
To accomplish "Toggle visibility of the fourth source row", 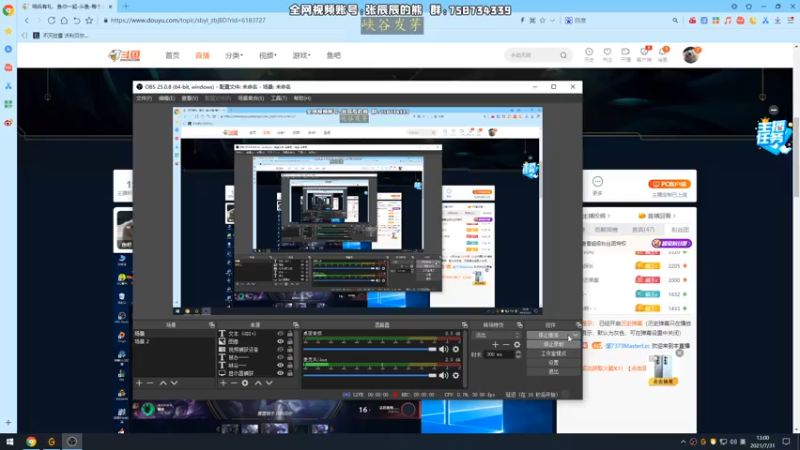I will coord(280,357).
